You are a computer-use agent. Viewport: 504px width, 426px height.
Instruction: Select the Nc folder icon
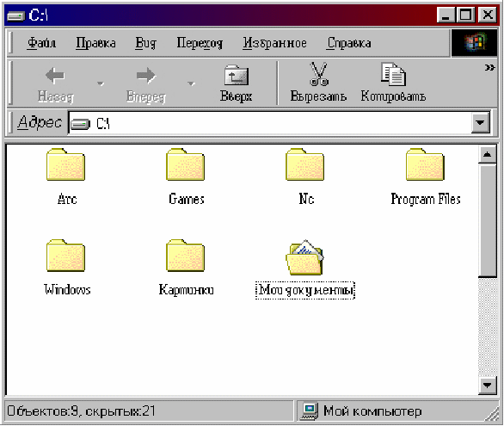(305, 164)
